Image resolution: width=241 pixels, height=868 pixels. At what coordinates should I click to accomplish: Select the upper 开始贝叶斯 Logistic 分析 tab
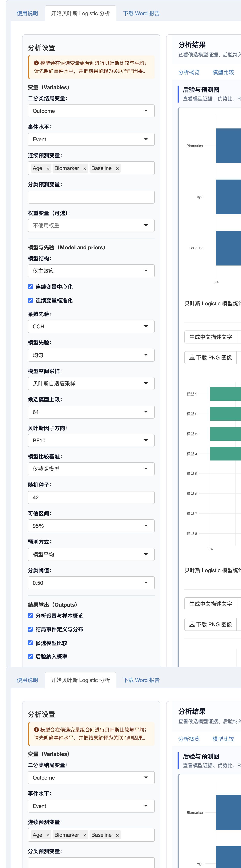click(80, 14)
